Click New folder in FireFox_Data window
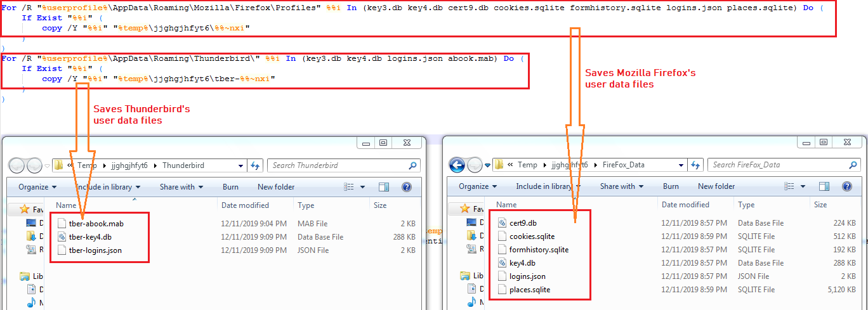 [x=716, y=186]
